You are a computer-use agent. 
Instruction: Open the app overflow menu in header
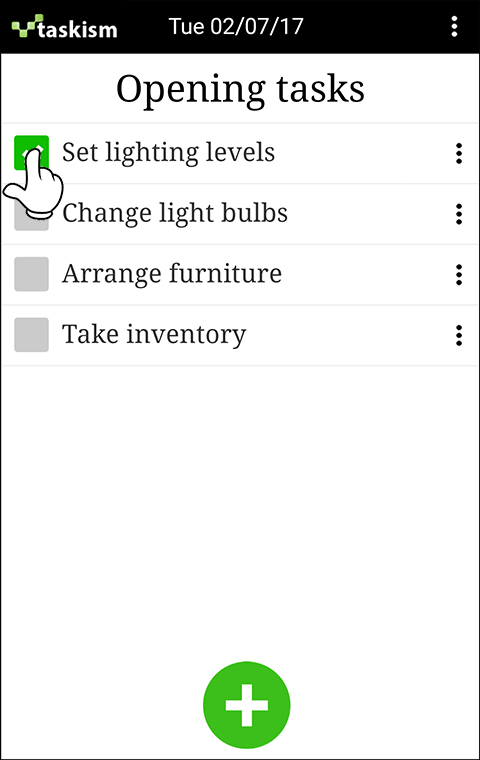pyautogui.click(x=454, y=26)
